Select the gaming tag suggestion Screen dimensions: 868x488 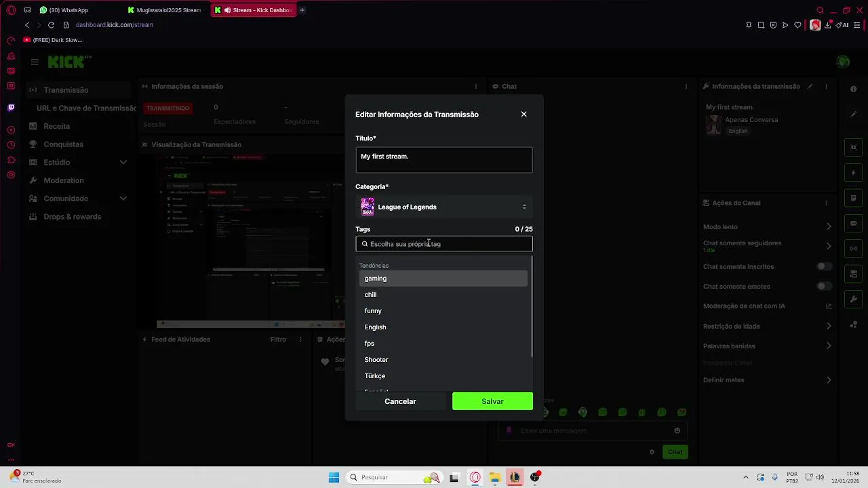click(443, 279)
